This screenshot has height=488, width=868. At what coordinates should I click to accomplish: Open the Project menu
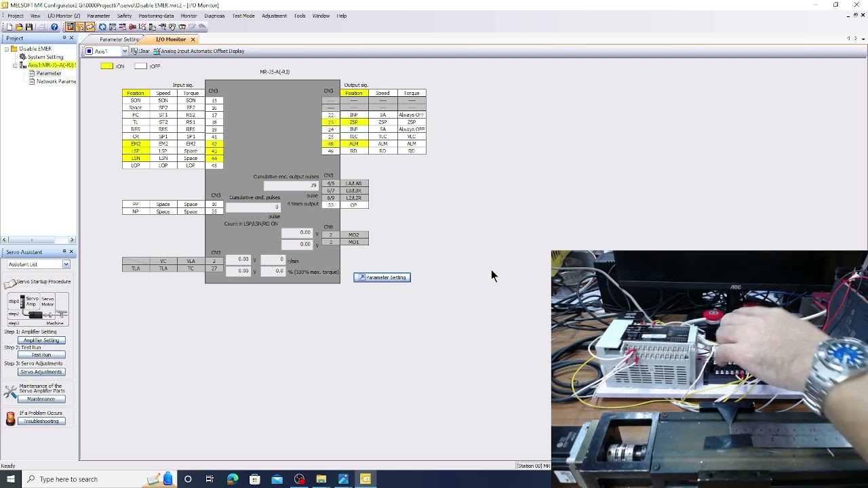[16, 16]
